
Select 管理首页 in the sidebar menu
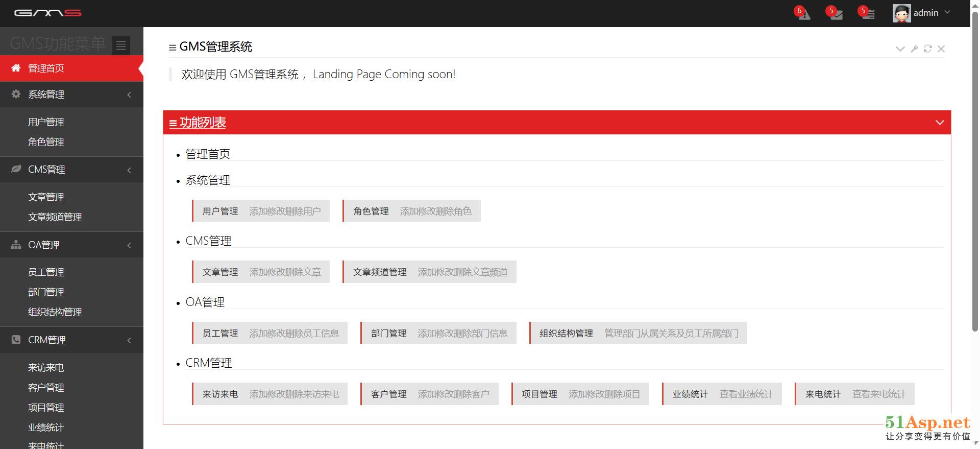pos(46,68)
